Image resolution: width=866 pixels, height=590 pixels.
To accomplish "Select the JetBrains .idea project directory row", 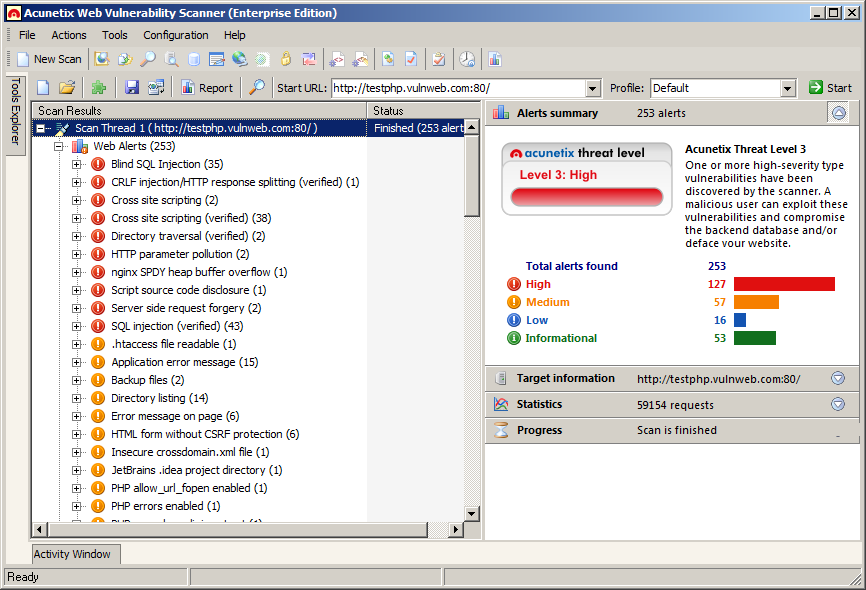I will click(197, 470).
